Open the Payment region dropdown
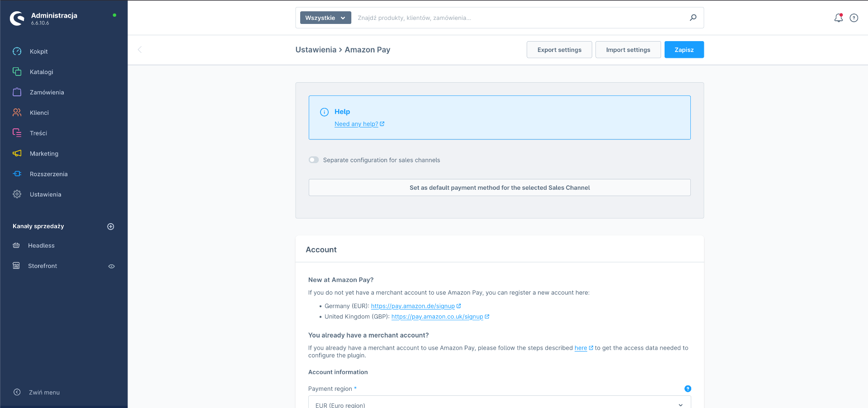The image size is (868, 408). 499,403
